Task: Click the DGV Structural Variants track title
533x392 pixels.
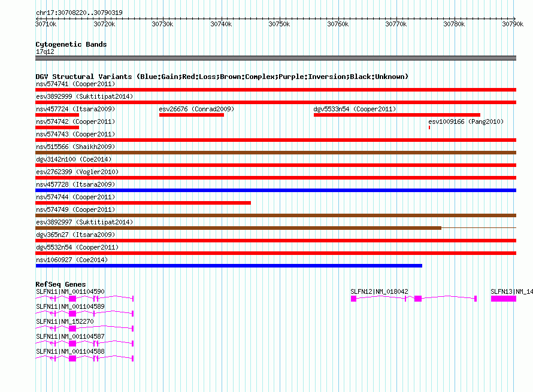Action: pyautogui.click(x=222, y=77)
